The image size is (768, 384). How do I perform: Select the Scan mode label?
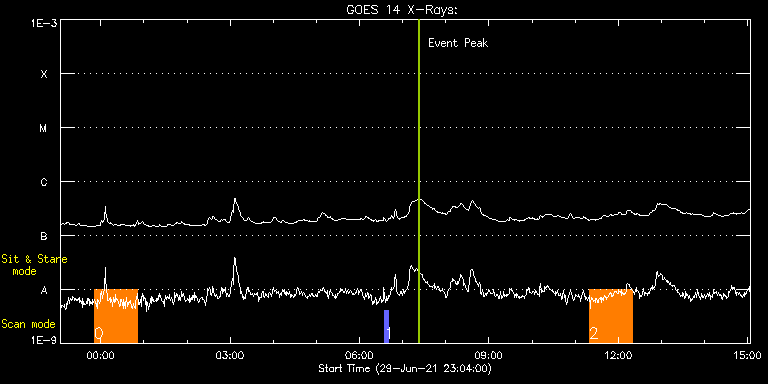click(x=28, y=324)
